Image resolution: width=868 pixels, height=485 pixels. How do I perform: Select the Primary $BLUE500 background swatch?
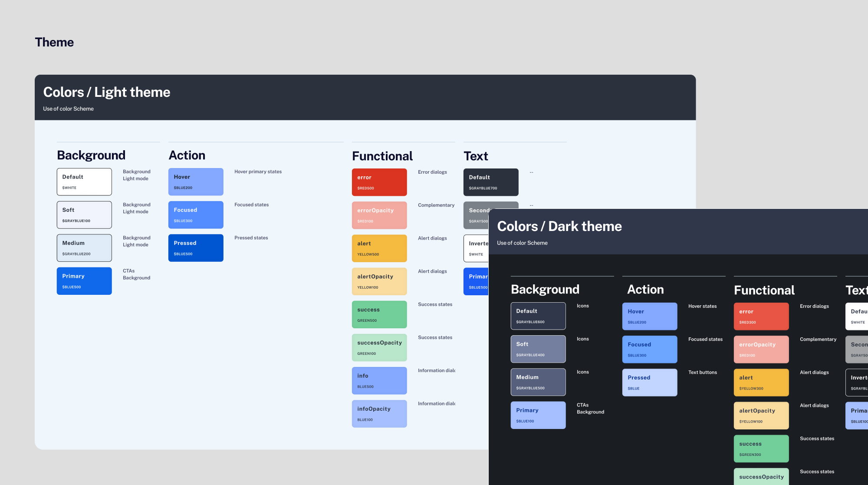pos(84,281)
